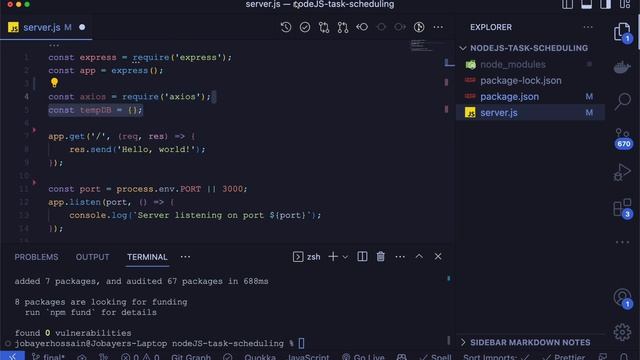Click Quokka status bar item
This screenshot has height=360, width=640.
(260, 357)
